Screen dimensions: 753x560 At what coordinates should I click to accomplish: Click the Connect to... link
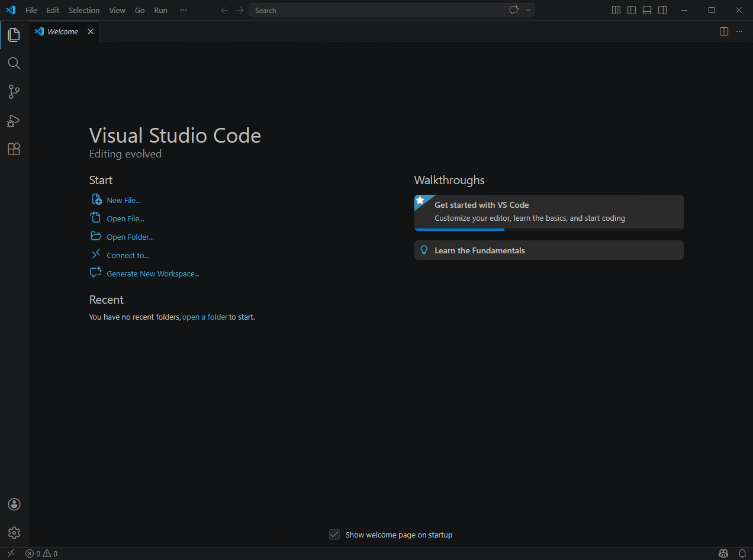(x=128, y=255)
